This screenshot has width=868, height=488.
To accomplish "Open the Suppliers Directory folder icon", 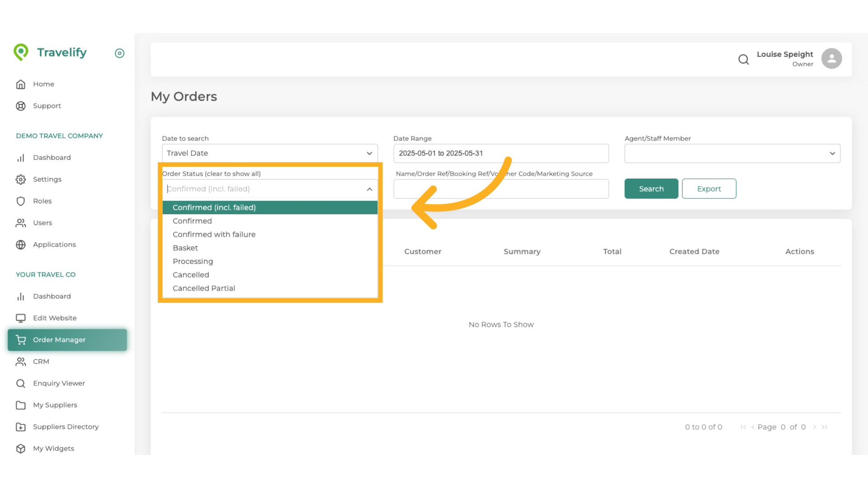I will (x=21, y=427).
